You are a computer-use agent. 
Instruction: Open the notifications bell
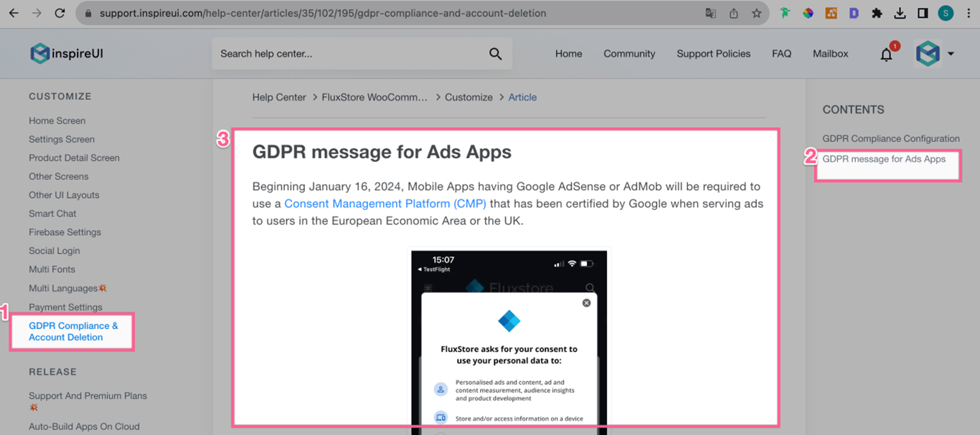887,54
